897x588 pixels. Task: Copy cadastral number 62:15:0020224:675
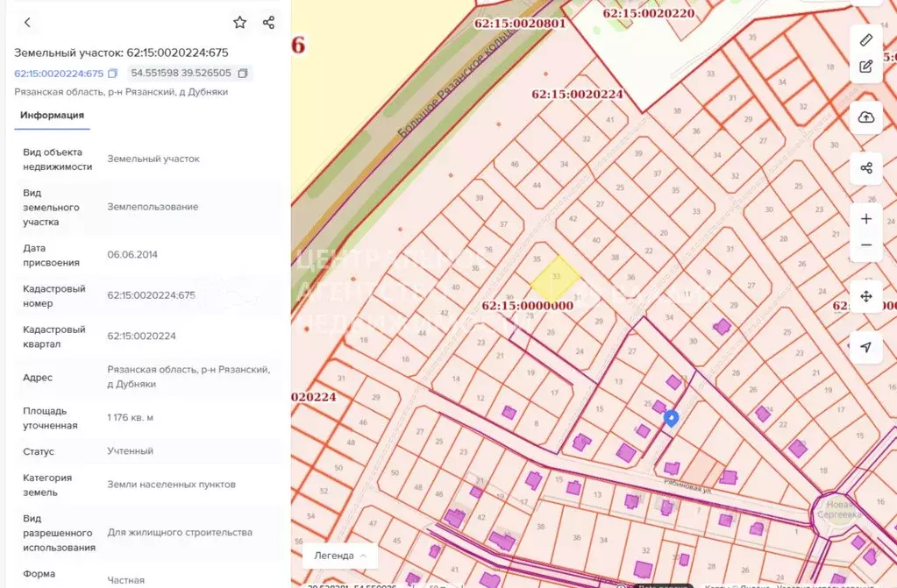pos(112,74)
